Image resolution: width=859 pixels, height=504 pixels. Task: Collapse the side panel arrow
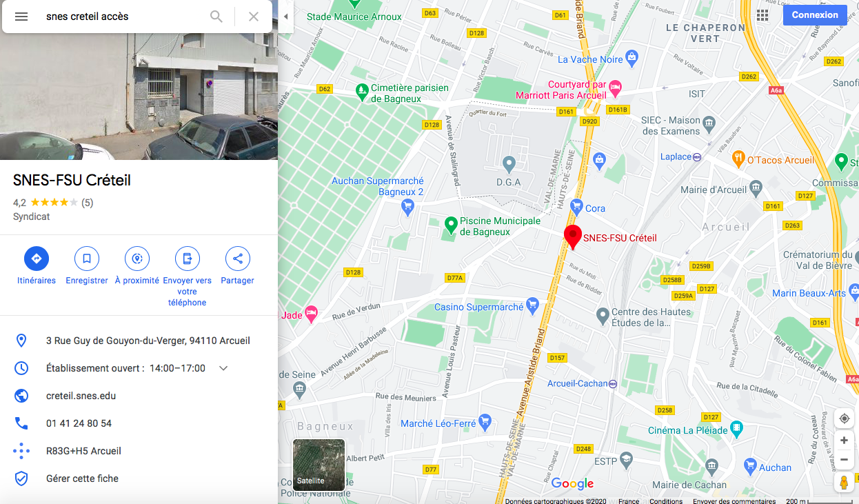click(286, 17)
